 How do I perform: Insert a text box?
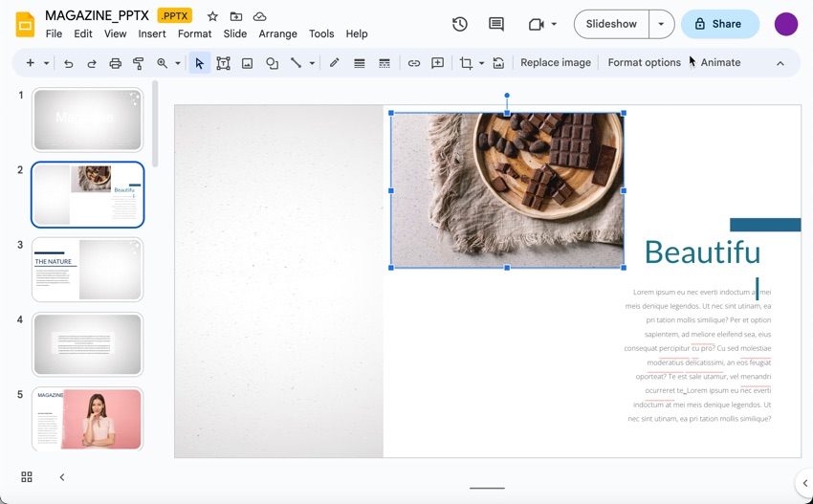point(224,63)
